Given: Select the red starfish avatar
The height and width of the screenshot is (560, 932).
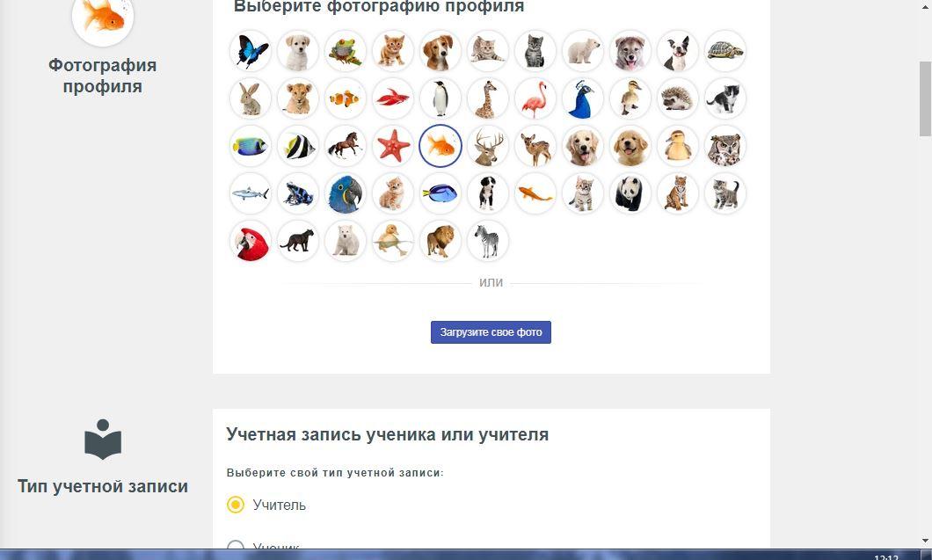Looking at the screenshot, I should point(393,146).
